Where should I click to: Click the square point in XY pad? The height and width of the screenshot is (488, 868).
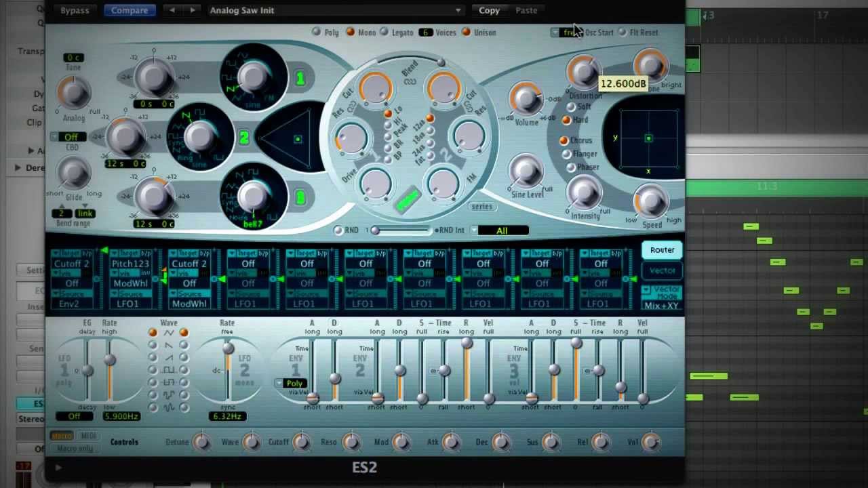point(648,138)
